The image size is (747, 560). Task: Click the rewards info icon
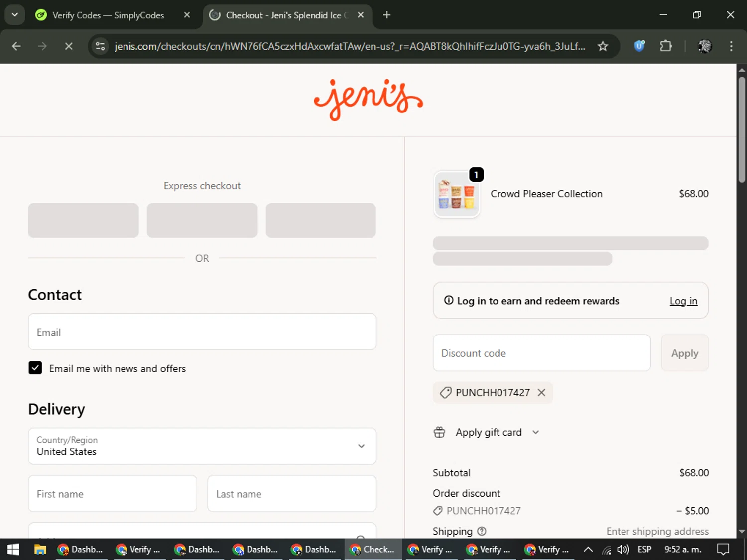tap(449, 300)
